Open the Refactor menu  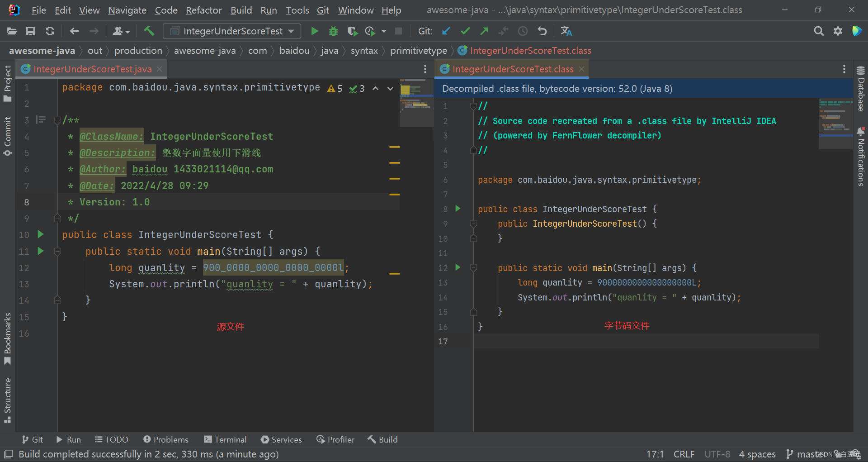point(204,10)
